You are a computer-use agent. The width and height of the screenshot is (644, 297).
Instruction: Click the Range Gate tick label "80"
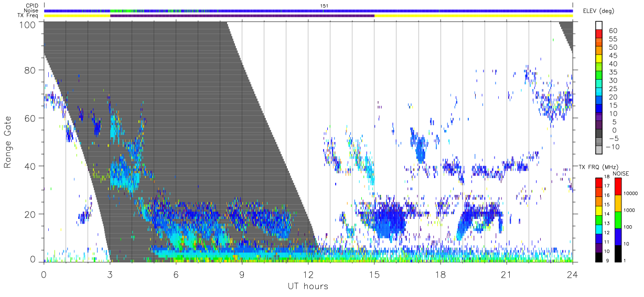coord(30,70)
